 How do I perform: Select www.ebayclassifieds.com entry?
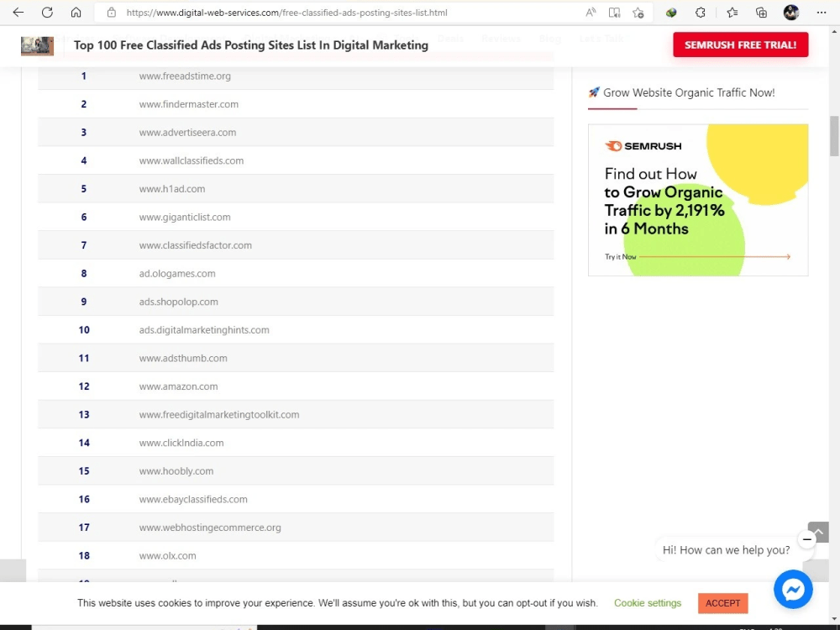193,499
